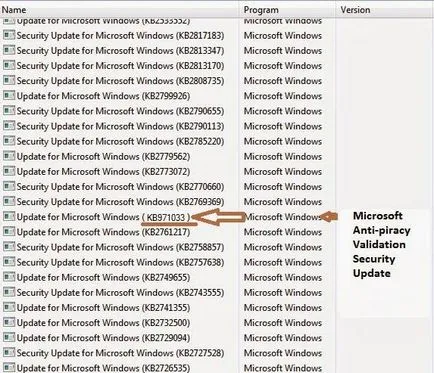
Task: Select Security Update for Microsoft Windows (KB2757638)
Action: (120, 262)
